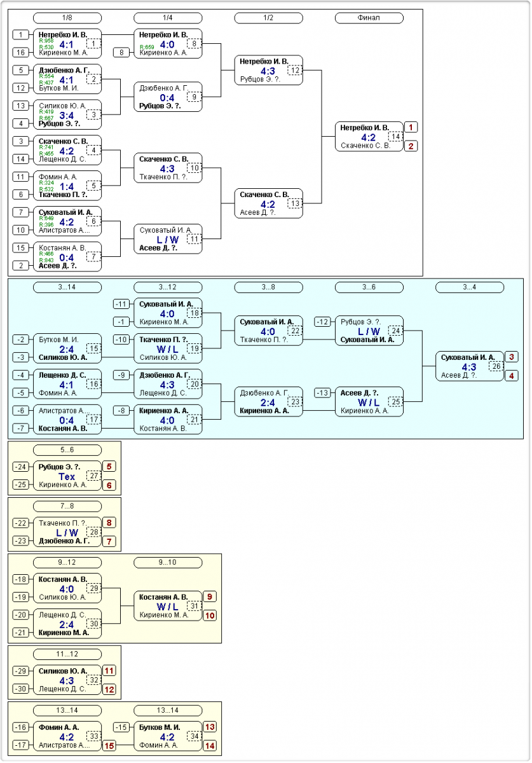
Task: Click the "-1" loser slot box
Action: 122,322
